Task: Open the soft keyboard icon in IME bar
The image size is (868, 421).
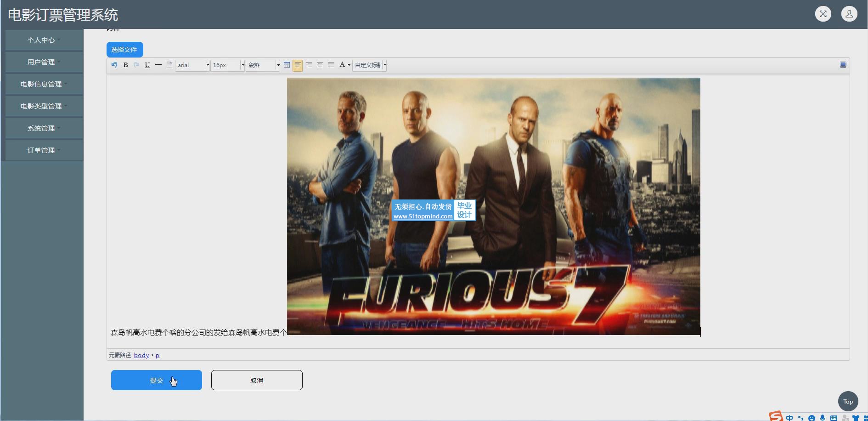Action: tap(834, 418)
